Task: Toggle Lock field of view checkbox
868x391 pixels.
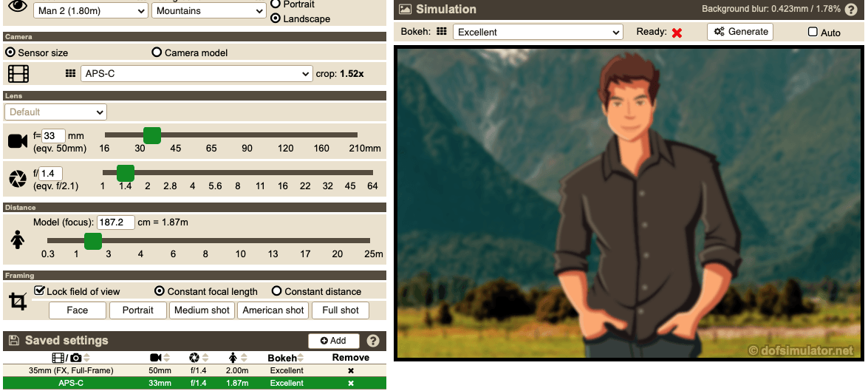Action: pyautogui.click(x=39, y=290)
